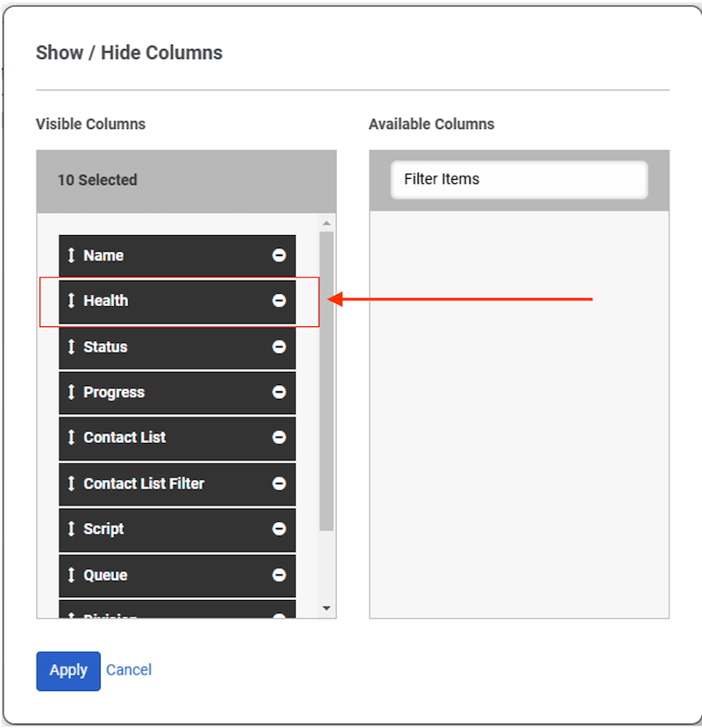Click the drag handle icon on the Script row
702x728 pixels.
(x=71, y=529)
